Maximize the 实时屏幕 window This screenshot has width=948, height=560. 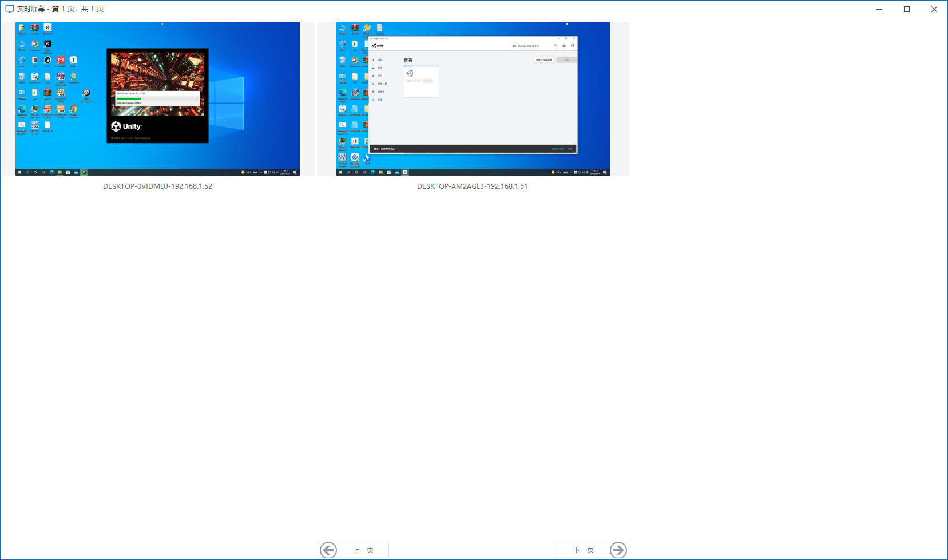907,9
